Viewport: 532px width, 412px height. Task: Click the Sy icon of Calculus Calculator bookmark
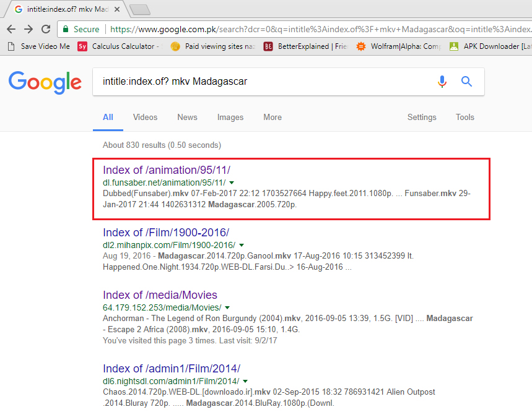[82, 46]
